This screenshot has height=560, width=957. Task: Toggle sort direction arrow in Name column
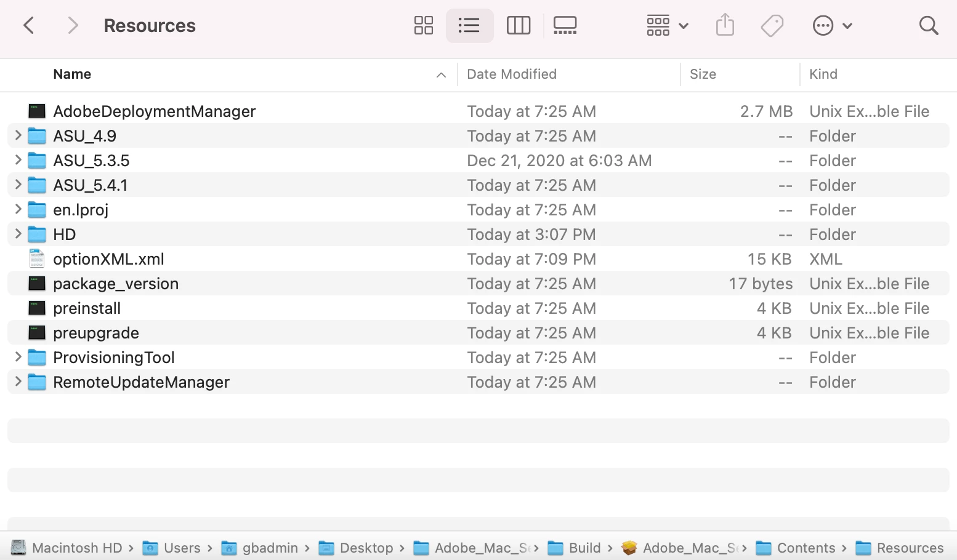[441, 74]
